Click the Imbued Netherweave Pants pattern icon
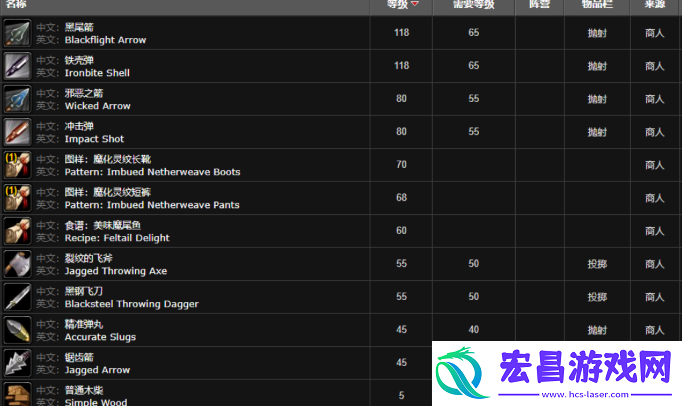 click(17, 198)
